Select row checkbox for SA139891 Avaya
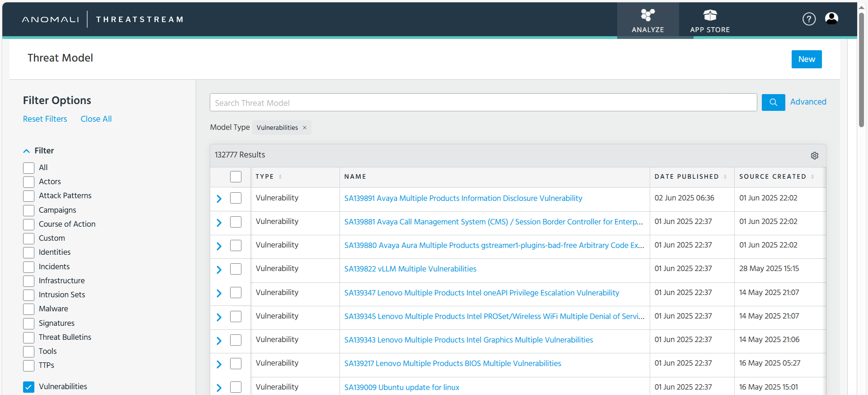The height and width of the screenshot is (395, 868). [236, 198]
